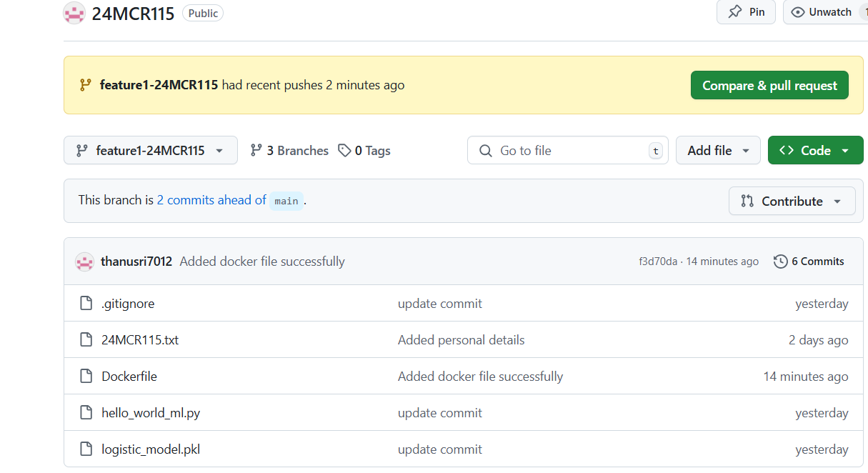The height and width of the screenshot is (473, 868).
Task: Open the hello_world_ml.py file
Action: [x=151, y=413]
